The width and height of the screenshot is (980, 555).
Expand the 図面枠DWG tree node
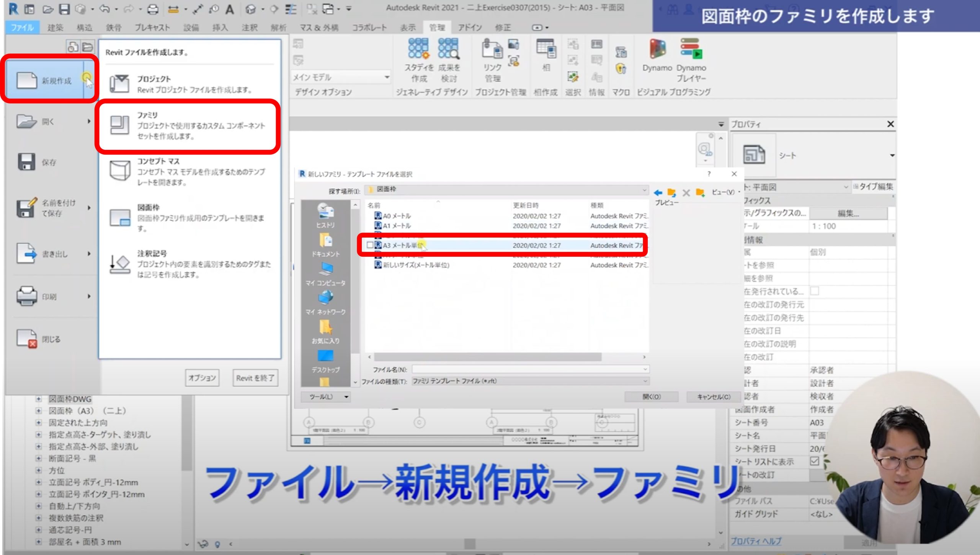pyautogui.click(x=38, y=399)
